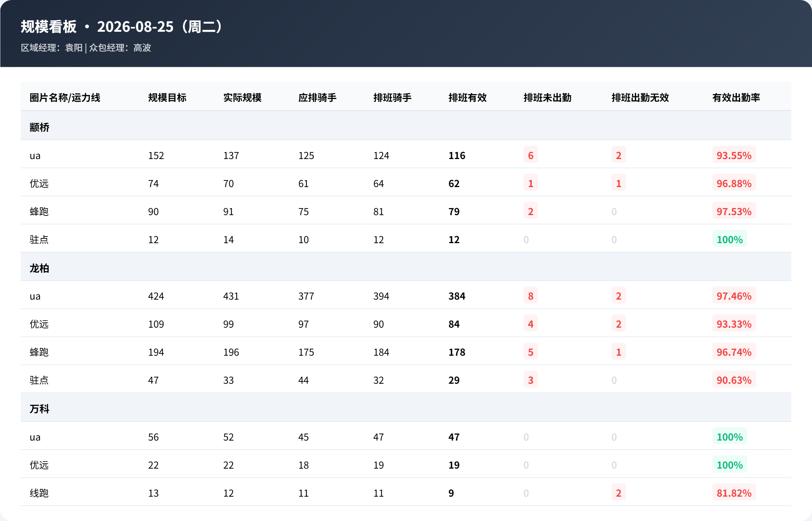Click 实际规模 value 431
The image size is (812, 521).
(231, 296)
